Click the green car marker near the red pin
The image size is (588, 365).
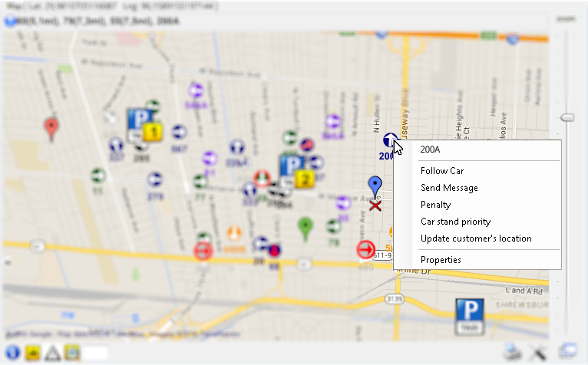pos(98,176)
